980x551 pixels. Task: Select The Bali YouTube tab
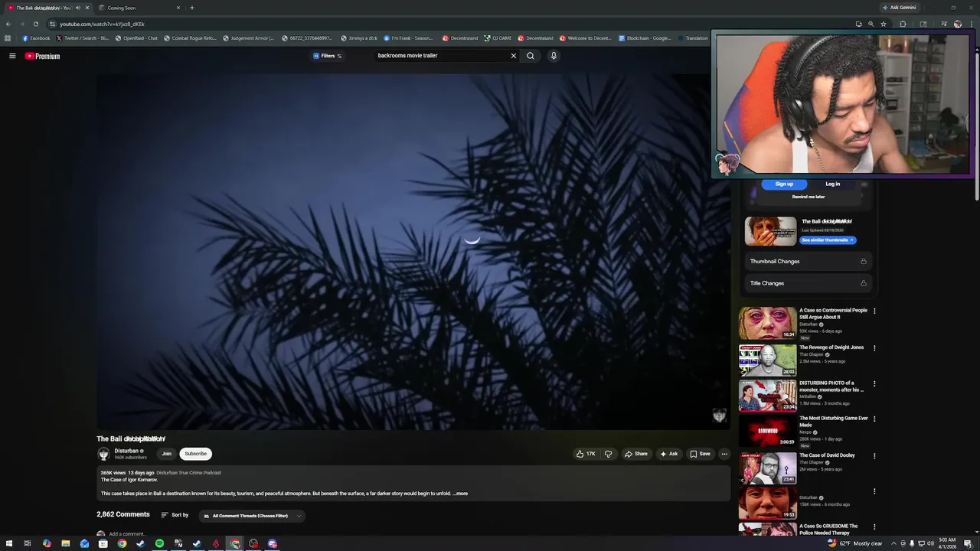coord(46,8)
